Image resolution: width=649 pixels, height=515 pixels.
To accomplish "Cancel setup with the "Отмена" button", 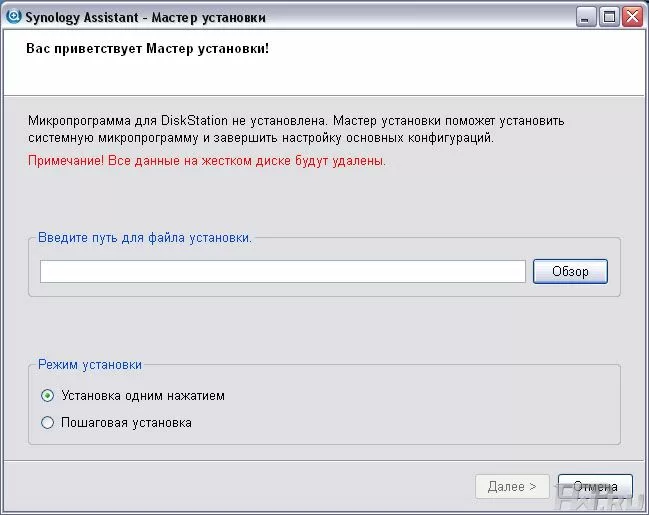I will [595, 487].
